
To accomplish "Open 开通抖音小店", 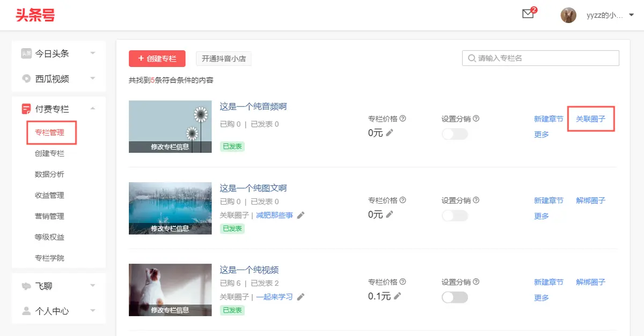I will (x=224, y=59).
